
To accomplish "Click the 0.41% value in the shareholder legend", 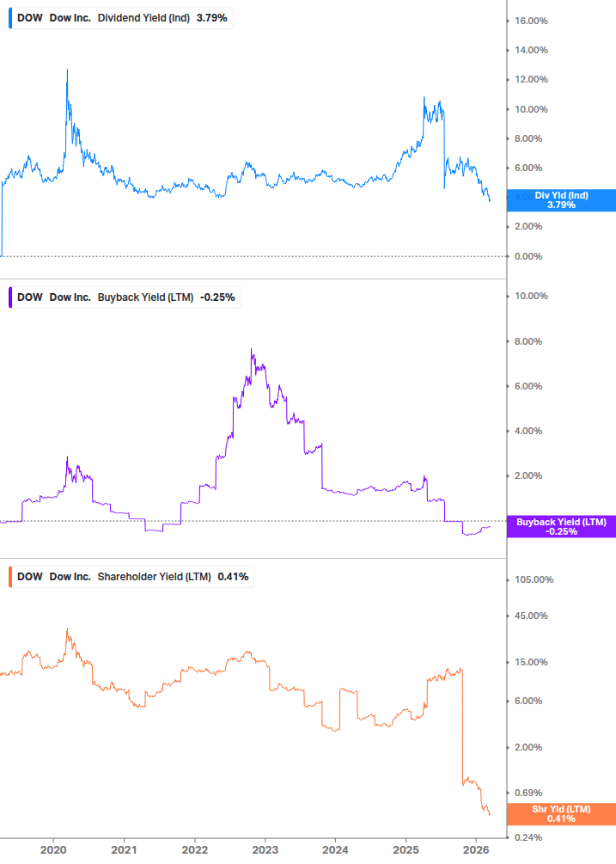I will (233, 576).
